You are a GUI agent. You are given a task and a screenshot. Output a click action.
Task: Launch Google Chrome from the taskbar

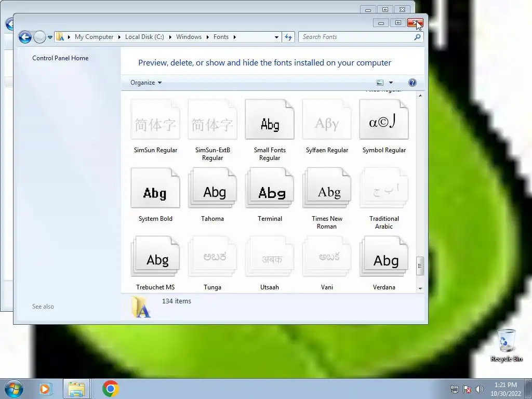(x=110, y=389)
